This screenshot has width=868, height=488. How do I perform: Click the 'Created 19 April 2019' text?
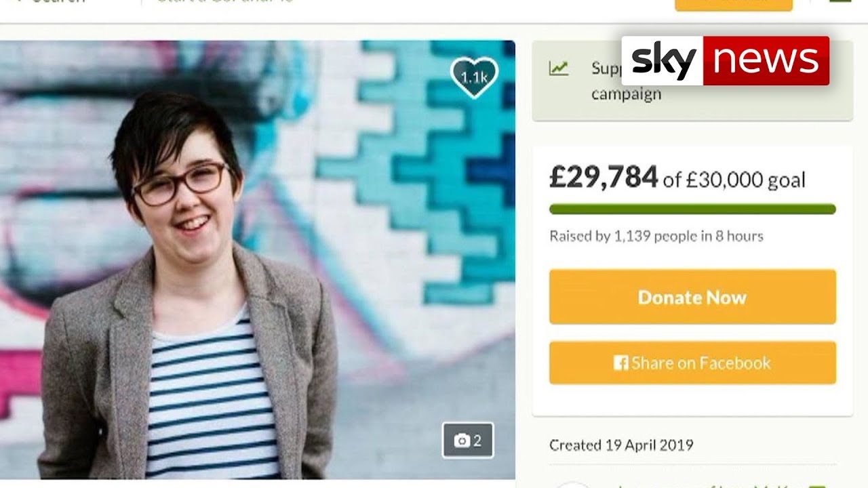(621, 445)
